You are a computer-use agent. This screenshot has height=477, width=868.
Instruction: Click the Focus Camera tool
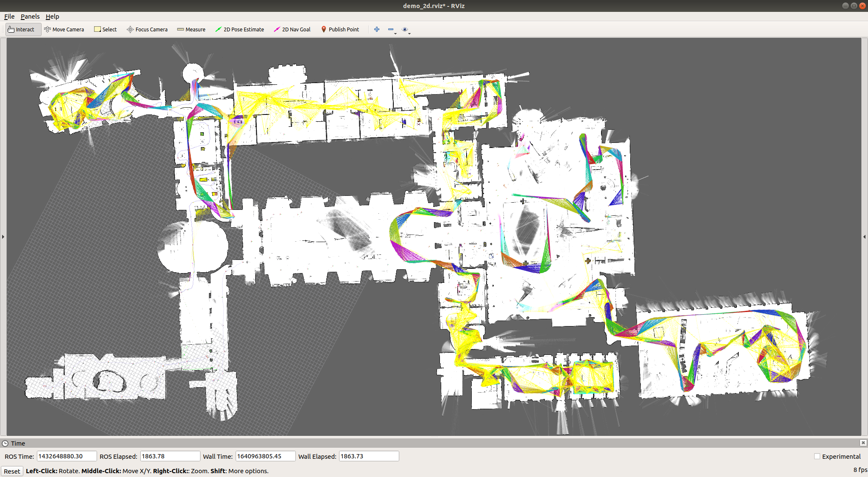pos(147,29)
